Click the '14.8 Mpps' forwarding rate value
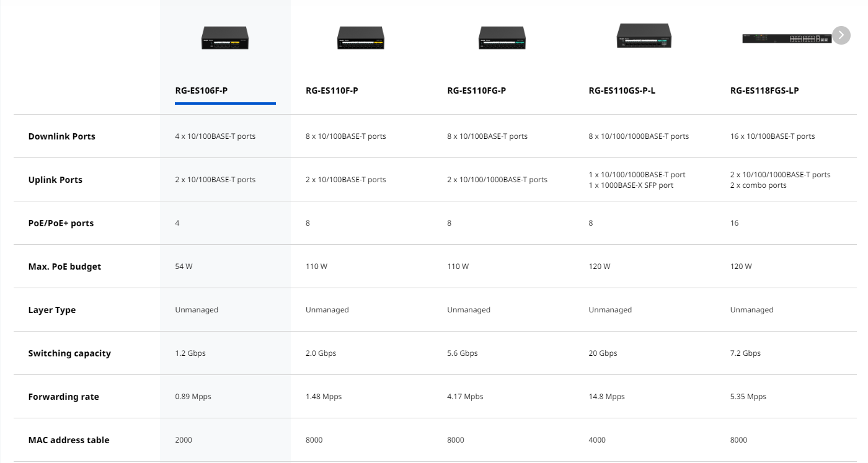Screen dimensions: 868x463 coord(606,397)
